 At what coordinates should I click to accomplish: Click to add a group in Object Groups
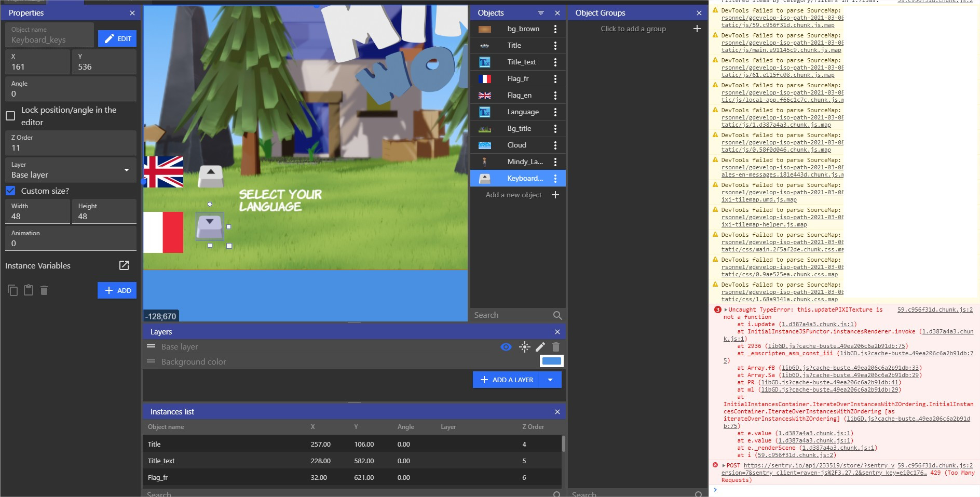coord(633,29)
